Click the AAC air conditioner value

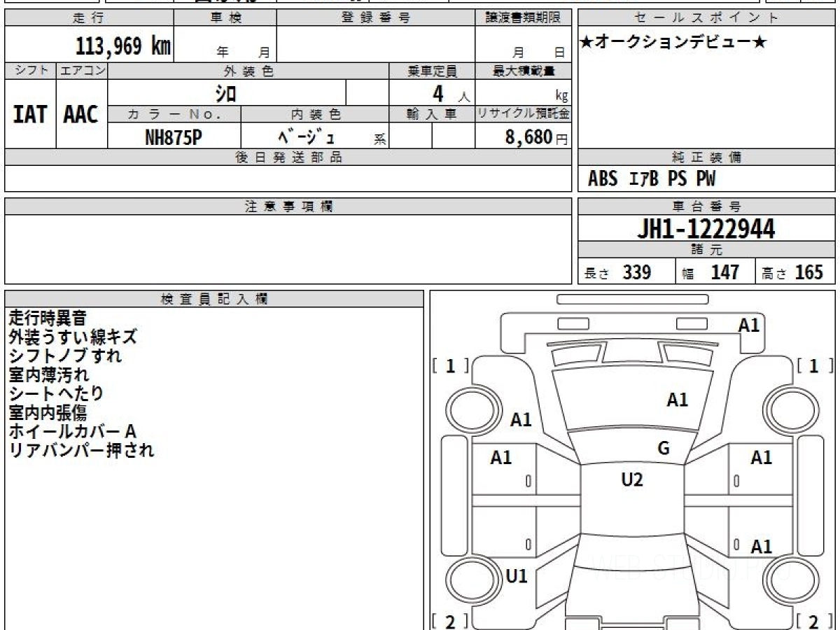click(81, 114)
